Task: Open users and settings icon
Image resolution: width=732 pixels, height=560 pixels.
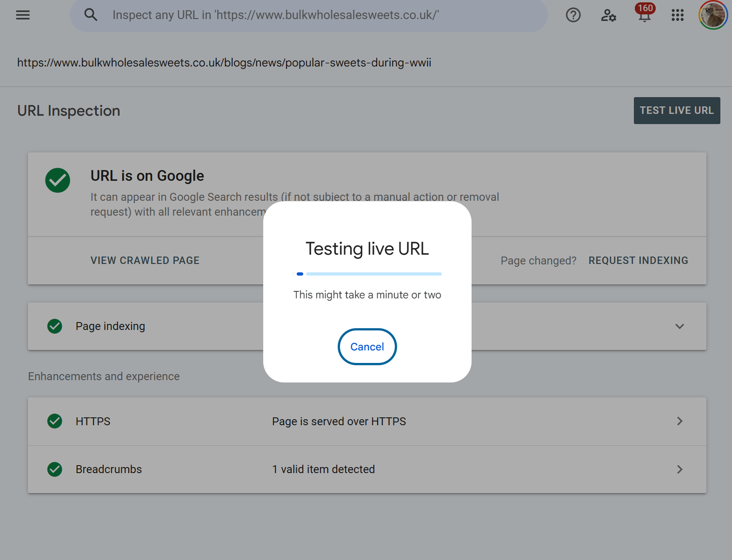Action: coord(608,15)
